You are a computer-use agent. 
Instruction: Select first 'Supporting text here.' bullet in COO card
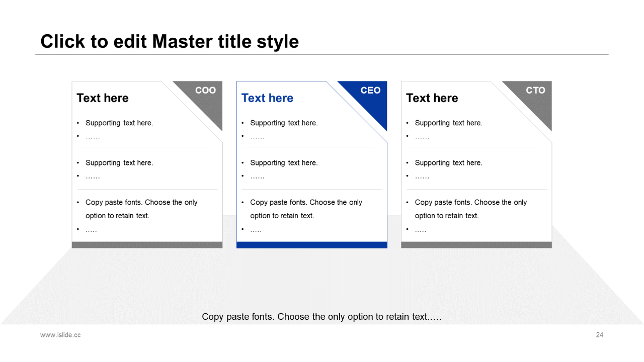(x=119, y=123)
